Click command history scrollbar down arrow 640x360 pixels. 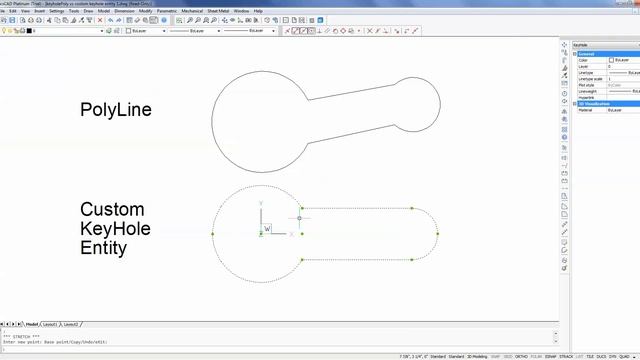(x=556, y=341)
